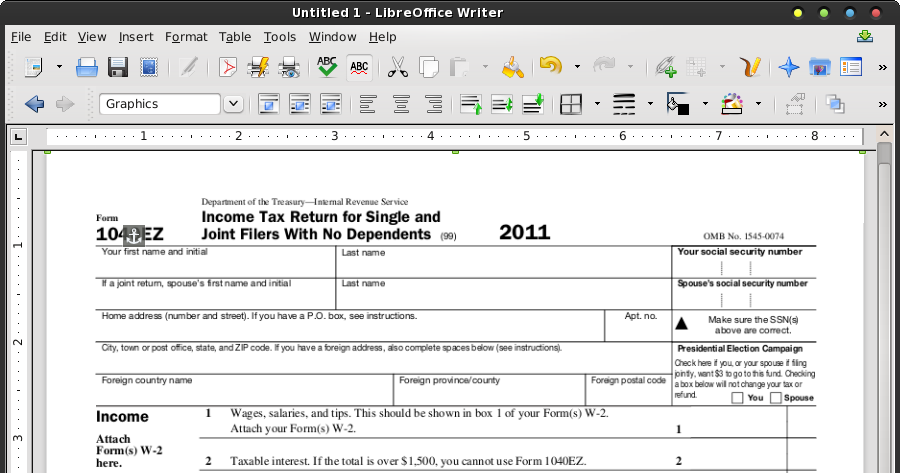
Task: Open the Line Style dropdown arrow
Action: coord(650,104)
